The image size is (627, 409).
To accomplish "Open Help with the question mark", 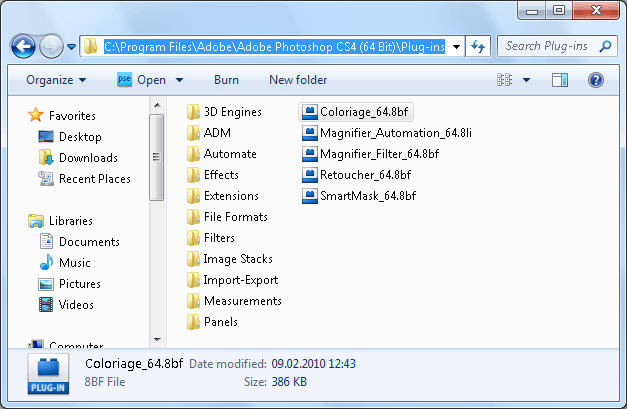I will [x=595, y=80].
